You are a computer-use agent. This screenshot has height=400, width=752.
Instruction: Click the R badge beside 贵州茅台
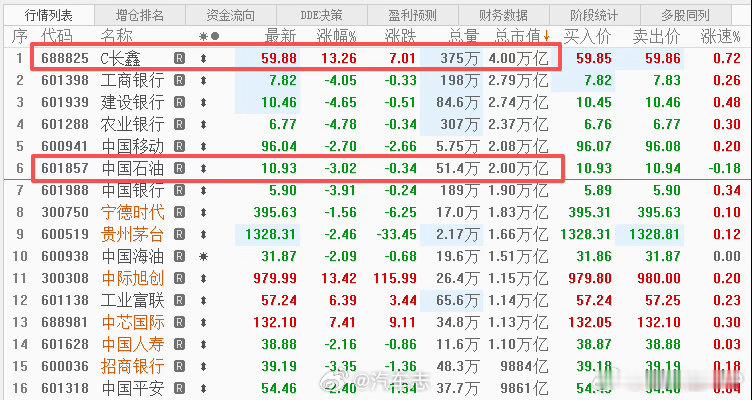pos(179,234)
